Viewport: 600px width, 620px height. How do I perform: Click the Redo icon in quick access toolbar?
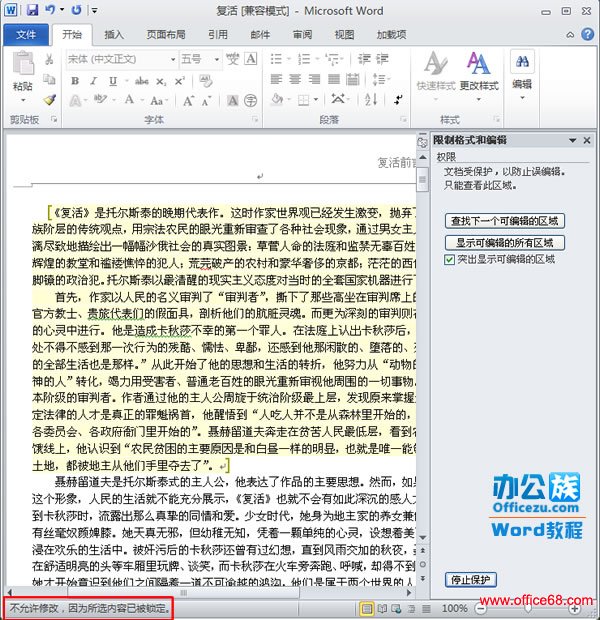tap(76, 10)
